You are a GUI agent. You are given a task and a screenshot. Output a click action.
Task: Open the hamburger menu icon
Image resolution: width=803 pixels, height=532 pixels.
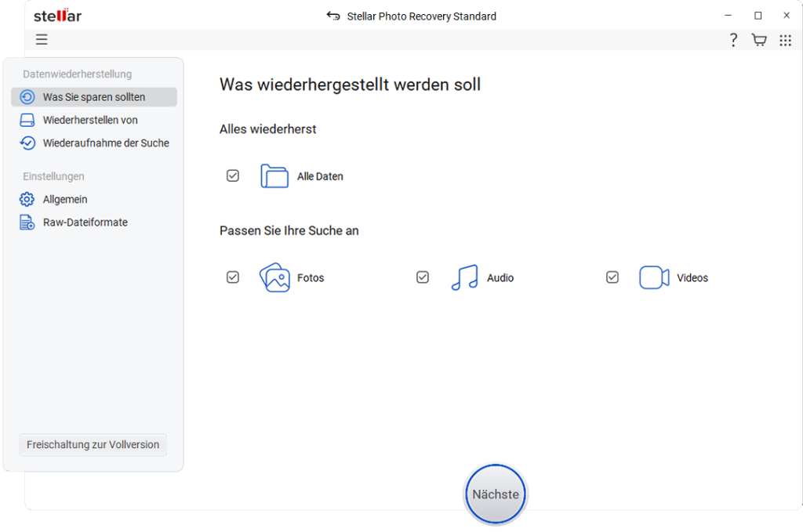(42, 40)
